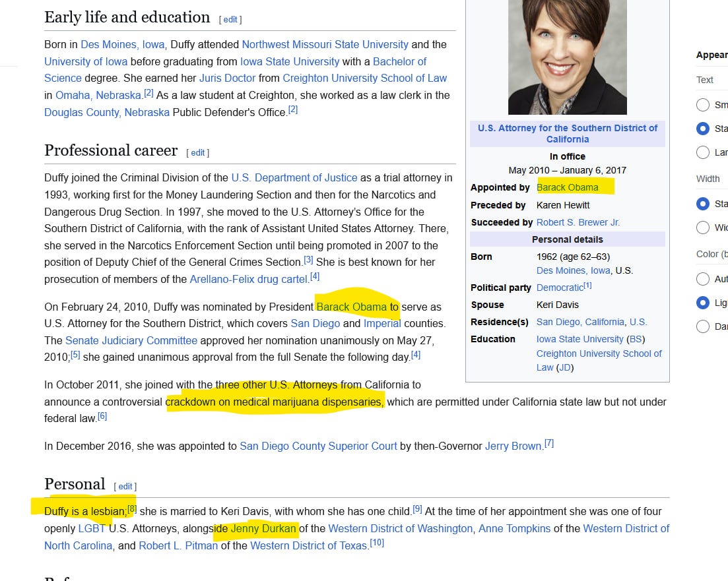Click the Keri Davis spouse text

pyautogui.click(x=558, y=305)
